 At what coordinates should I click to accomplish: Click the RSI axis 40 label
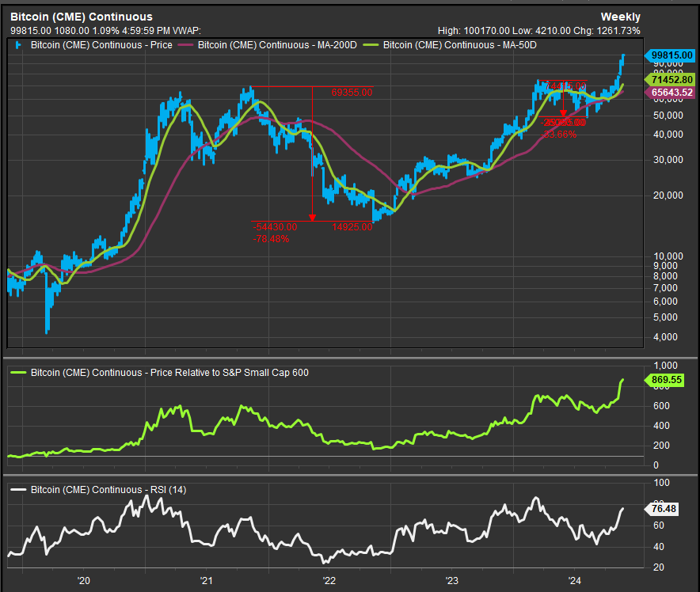(659, 547)
